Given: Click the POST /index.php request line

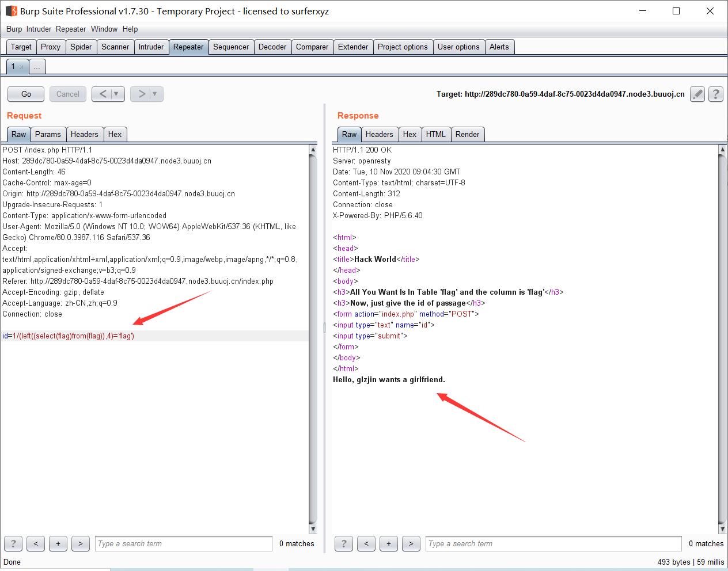Looking at the screenshot, I should (x=47, y=150).
